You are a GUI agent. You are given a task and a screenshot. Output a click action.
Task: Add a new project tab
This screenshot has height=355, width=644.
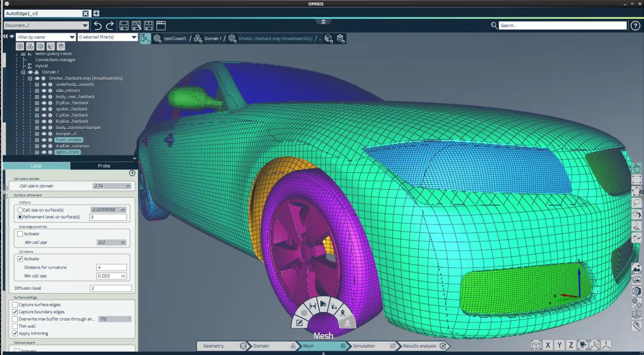(96, 13)
